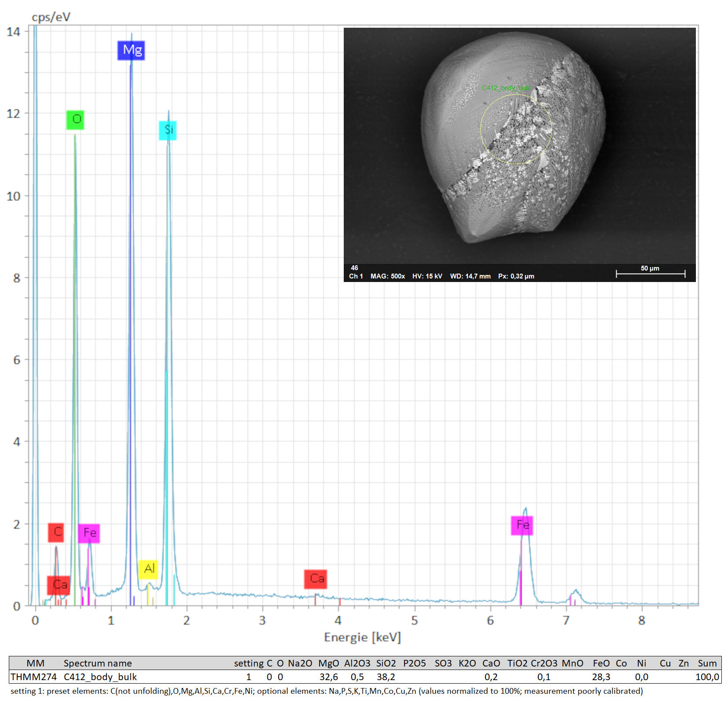The image size is (728, 703).
Task: Click the yellow Al peak label
Action: 149,569
